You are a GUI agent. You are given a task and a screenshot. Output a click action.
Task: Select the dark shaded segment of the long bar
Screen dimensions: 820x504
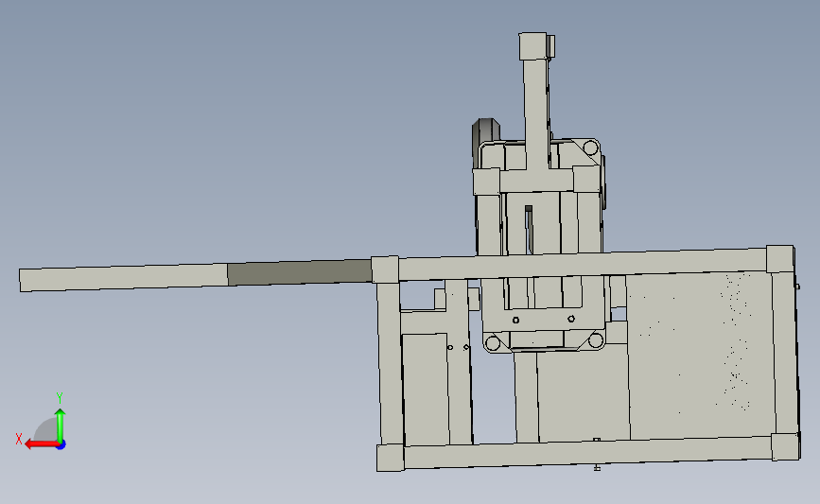[x=300, y=272]
